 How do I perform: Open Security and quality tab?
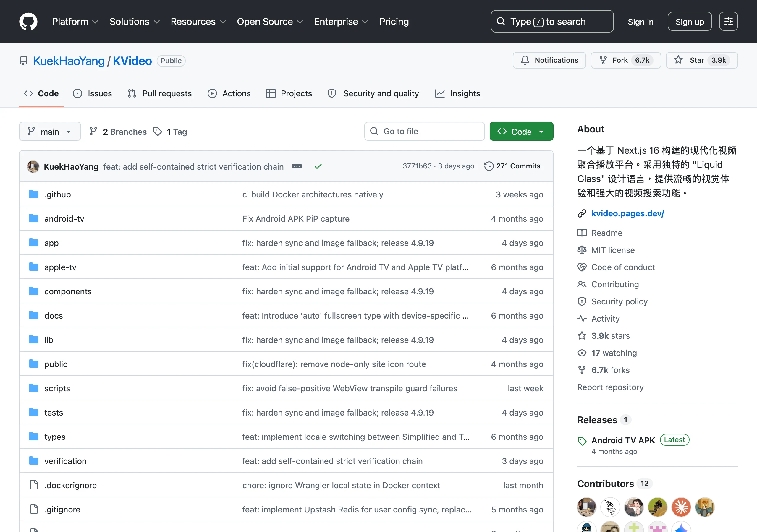[x=373, y=94]
